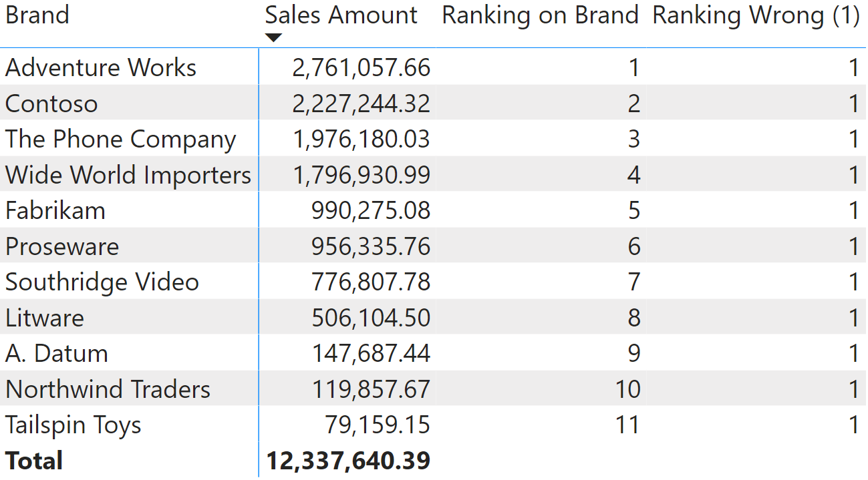Screen dimensions: 868x480
Task: Select Ranking Wrong value in Proseware row
Action: (853, 246)
